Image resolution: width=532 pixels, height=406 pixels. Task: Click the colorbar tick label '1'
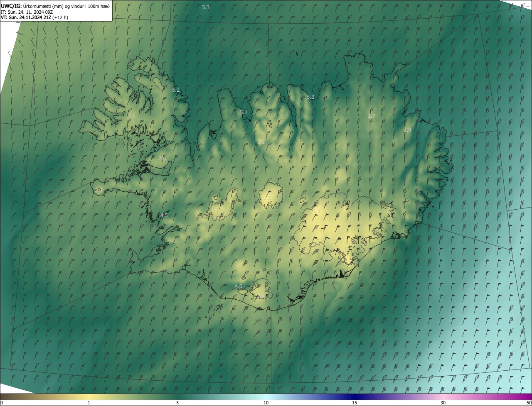click(89, 403)
